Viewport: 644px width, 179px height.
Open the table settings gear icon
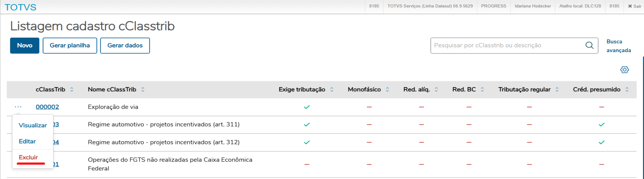pyautogui.click(x=624, y=70)
